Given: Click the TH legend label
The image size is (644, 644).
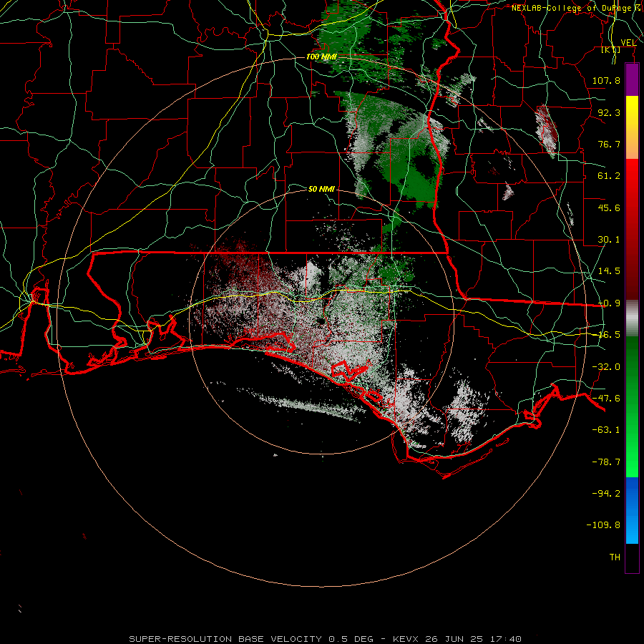Looking at the screenshot, I should (x=615, y=557).
